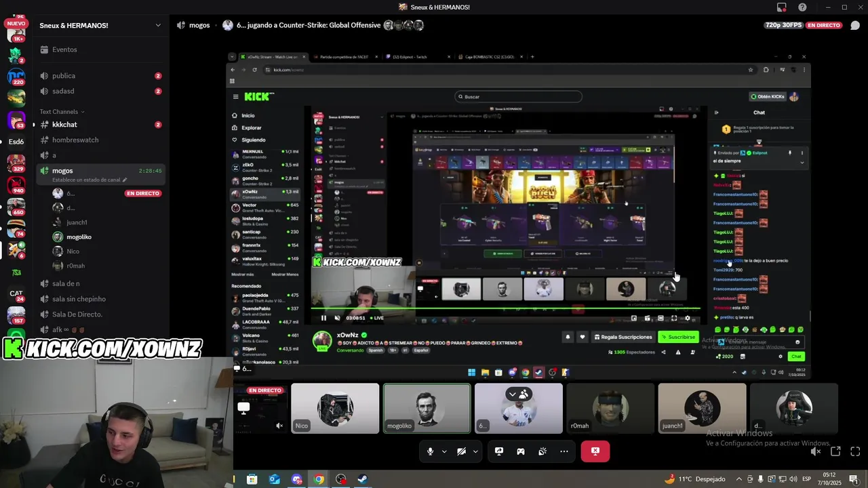Open the CAT server with 24 badge
The width and height of the screenshot is (868, 488).
click(x=16, y=294)
